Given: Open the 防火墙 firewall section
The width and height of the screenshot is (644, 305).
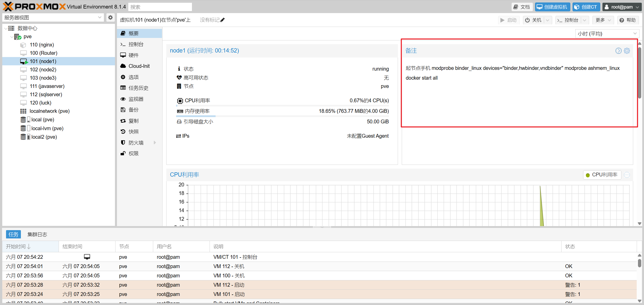Looking at the screenshot, I should [x=136, y=143].
